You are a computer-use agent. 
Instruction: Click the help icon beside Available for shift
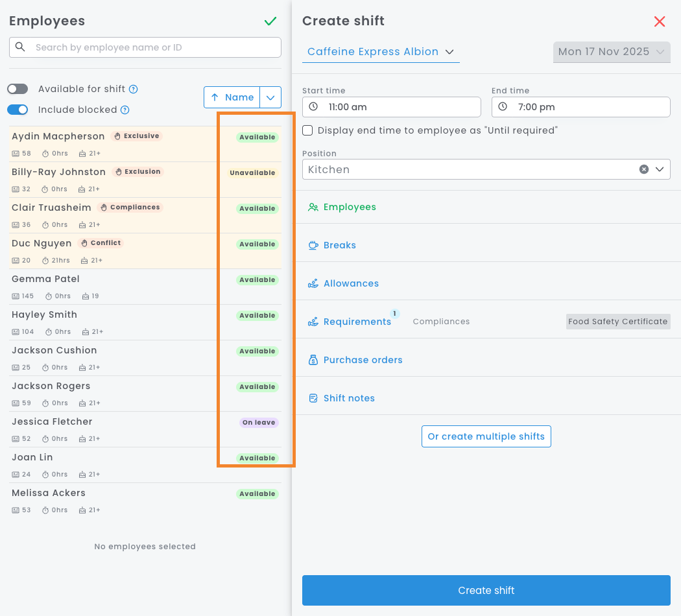pyautogui.click(x=133, y=89)
